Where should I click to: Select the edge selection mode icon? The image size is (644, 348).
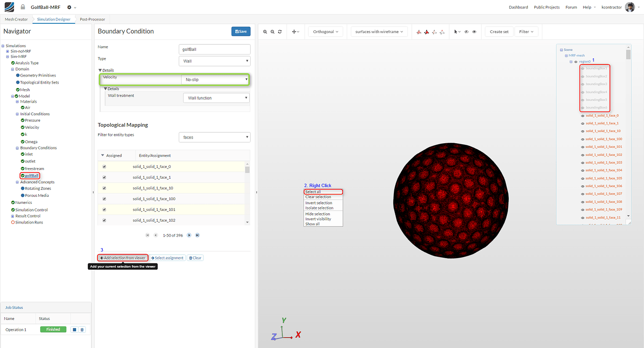click(434, 32)
